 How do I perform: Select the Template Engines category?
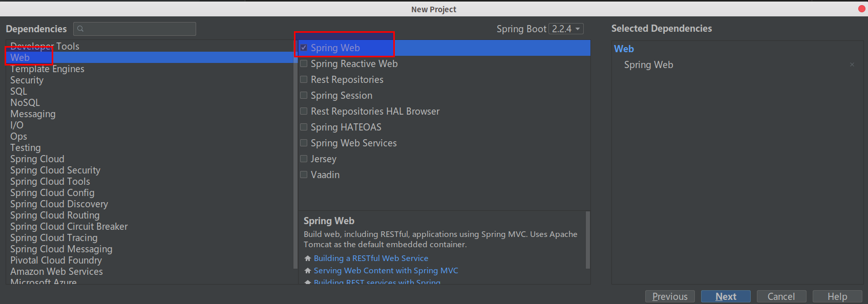tap(47, 69)
